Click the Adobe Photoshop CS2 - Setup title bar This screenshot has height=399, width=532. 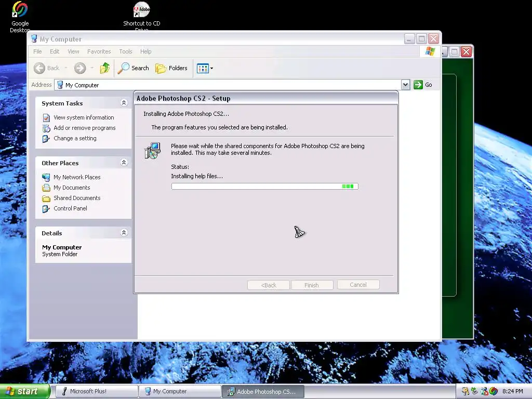pos(266,98)
